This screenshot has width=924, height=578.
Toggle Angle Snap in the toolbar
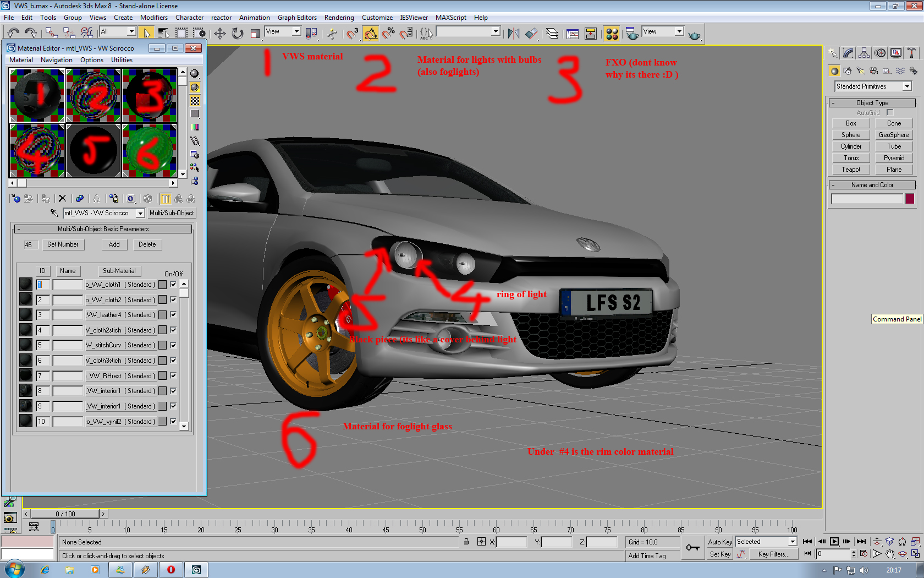pyautogui.click(x=371, y=34)
